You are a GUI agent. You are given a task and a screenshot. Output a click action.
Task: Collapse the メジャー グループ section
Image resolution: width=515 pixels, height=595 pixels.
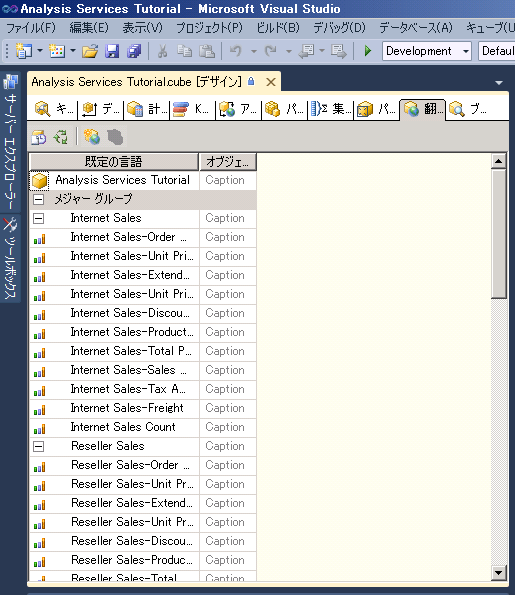point(38,199)
